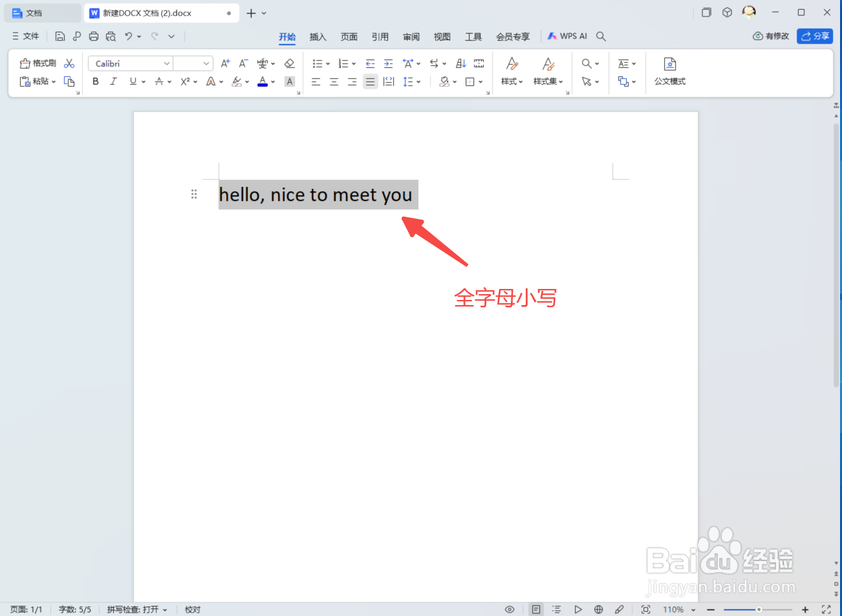Image resolution: width=842 pixels, height=616 pixels.
Task: Toggle justify alignment
Action: coord(370,81)
